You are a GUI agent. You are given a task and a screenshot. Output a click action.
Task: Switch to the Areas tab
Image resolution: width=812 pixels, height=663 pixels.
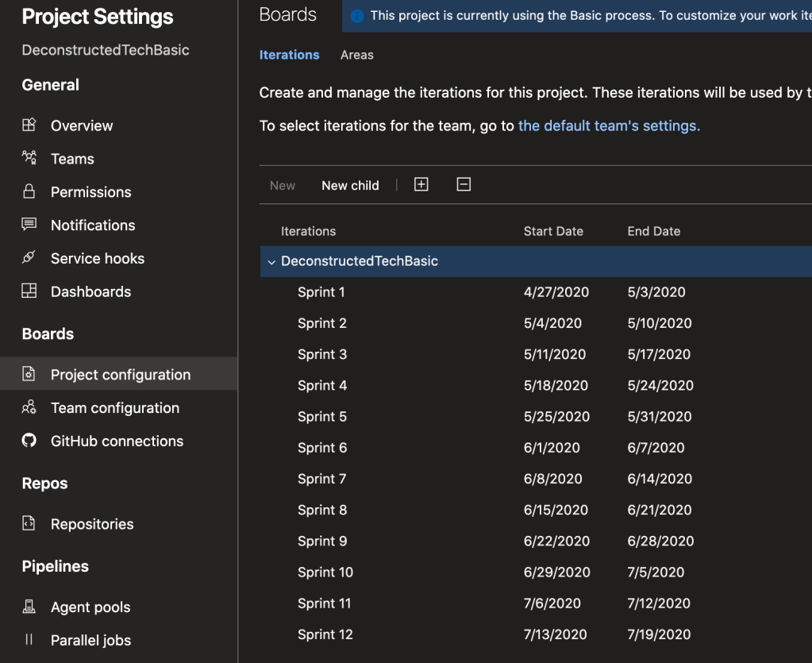[356, 55]
